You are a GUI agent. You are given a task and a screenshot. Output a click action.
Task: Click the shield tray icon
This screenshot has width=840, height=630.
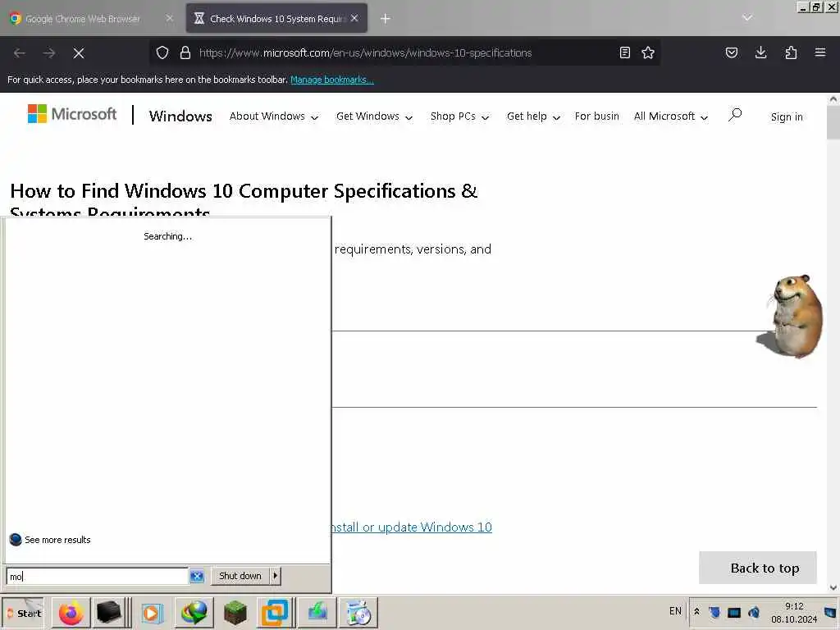tap(714, 612)
